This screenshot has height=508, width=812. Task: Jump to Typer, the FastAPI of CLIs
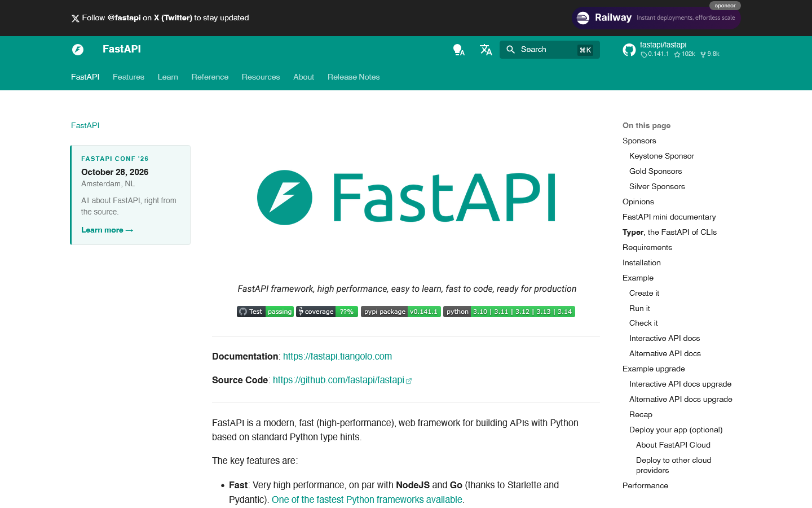669,232
